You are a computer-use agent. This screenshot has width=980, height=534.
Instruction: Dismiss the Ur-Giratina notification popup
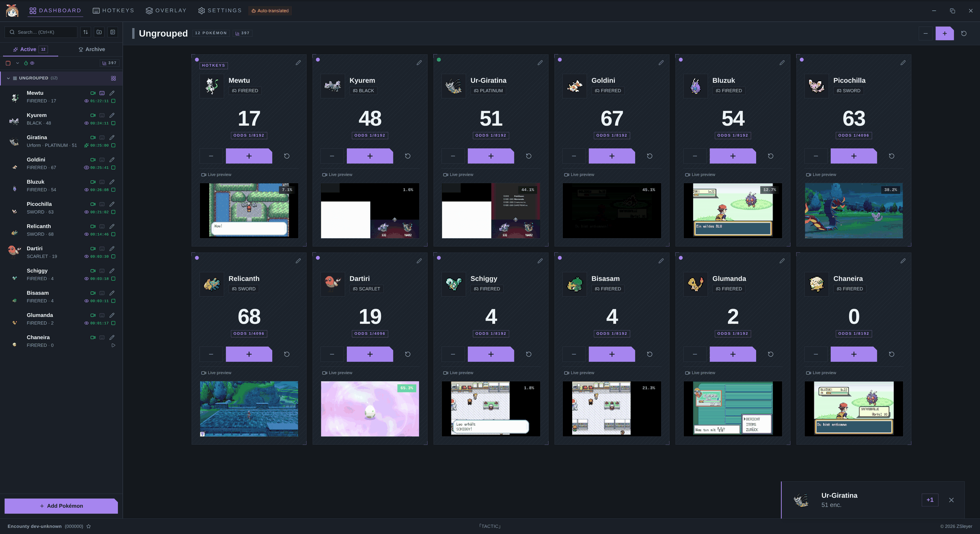[951, 500]
